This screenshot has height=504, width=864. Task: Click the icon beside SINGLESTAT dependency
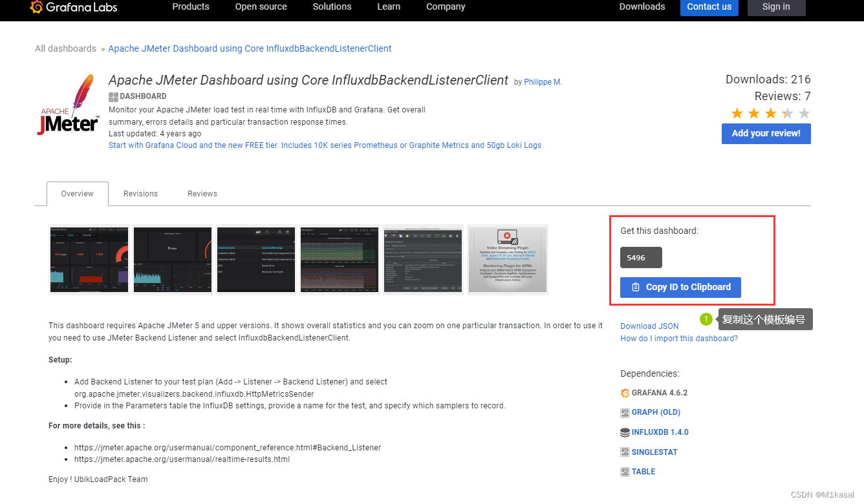[x=625, y=452]
